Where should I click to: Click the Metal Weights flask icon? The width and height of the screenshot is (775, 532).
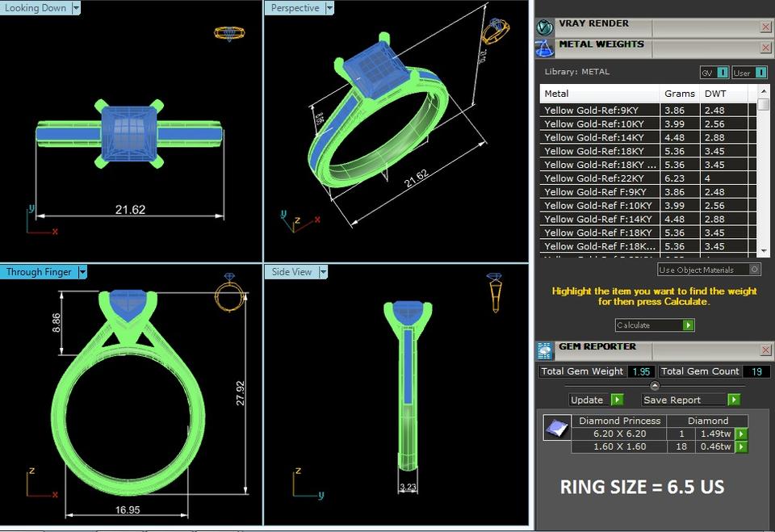(x=545, y=48)
